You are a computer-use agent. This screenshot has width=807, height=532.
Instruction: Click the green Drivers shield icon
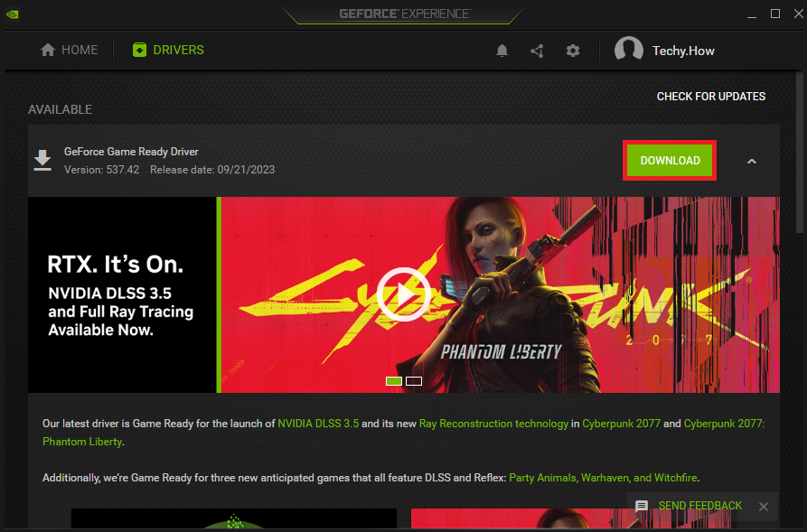click(139, 50)
